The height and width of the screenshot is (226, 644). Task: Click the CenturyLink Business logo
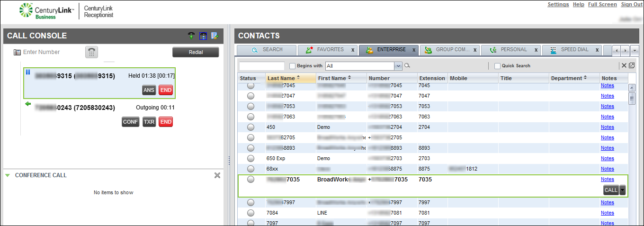[46, 11]
